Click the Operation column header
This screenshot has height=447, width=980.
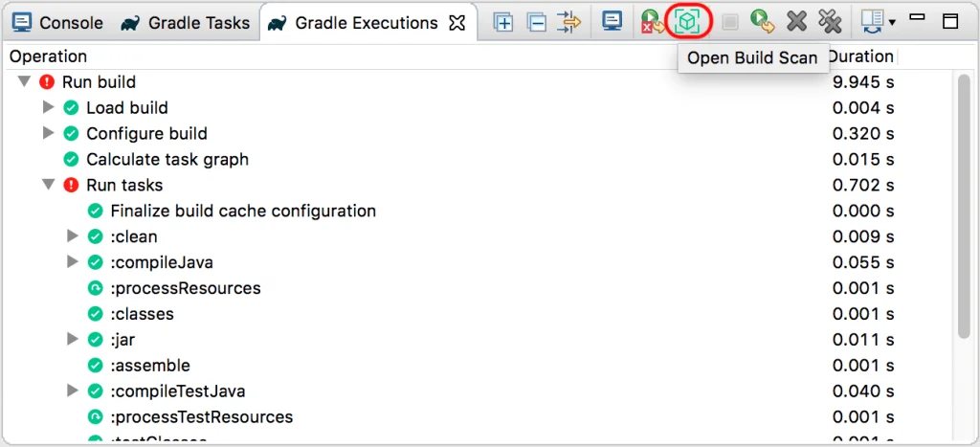coord(48,56)
